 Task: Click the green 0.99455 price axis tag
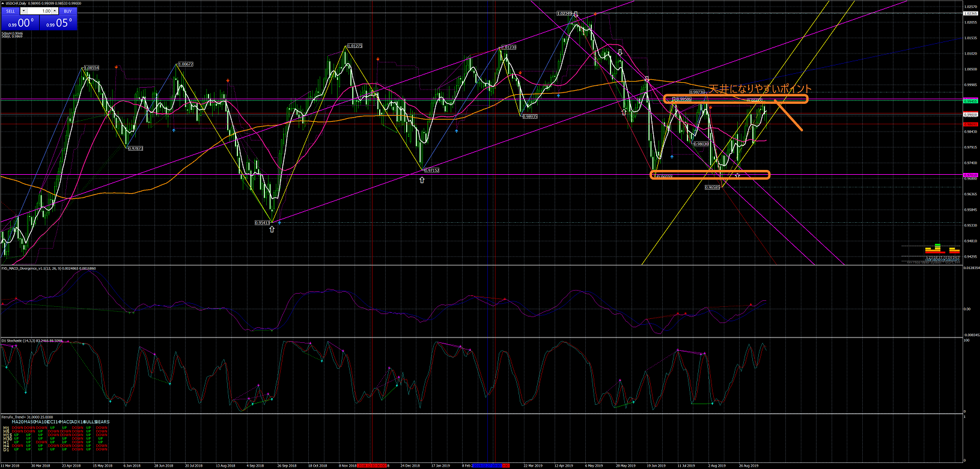970,101
